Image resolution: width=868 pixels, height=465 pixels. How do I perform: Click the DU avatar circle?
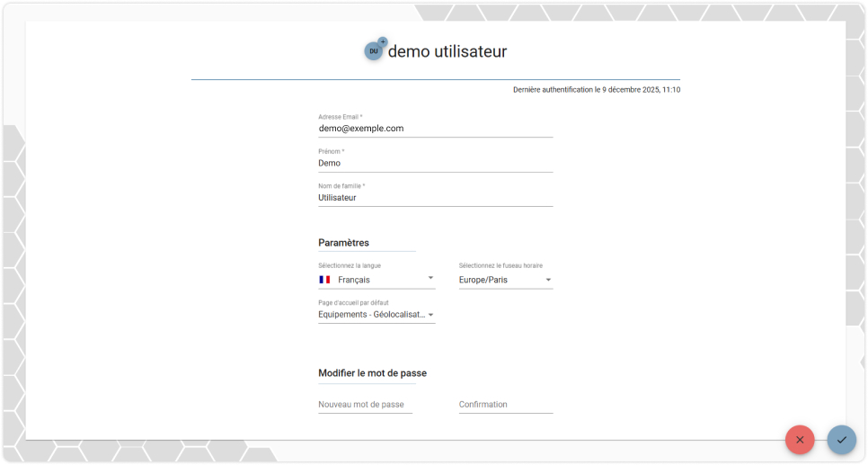click(x=374, y=51)
